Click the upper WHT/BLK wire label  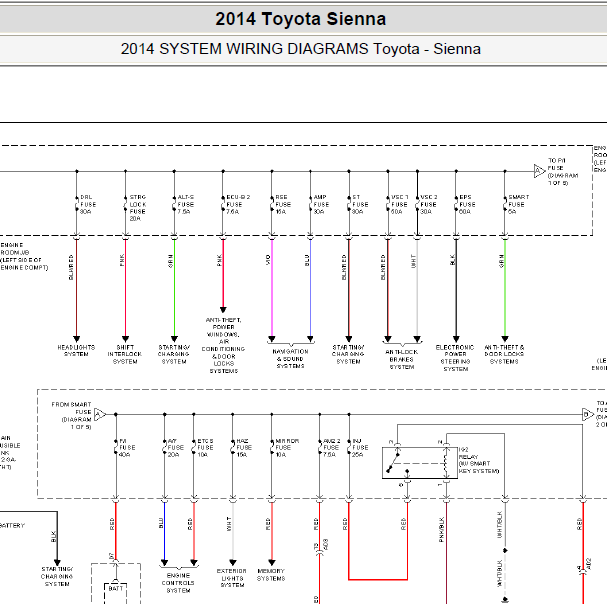(499, 525)
